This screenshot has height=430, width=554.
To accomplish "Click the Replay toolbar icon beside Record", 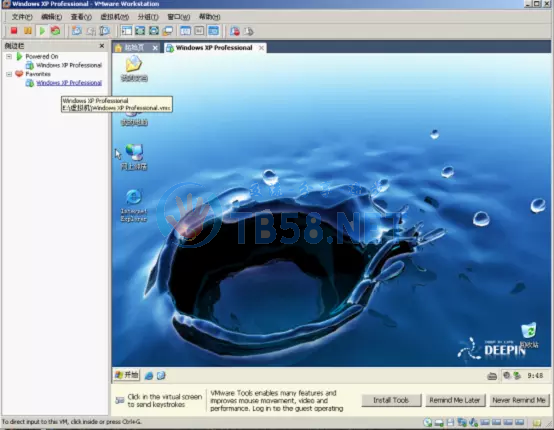I will [x=249, y=31].
